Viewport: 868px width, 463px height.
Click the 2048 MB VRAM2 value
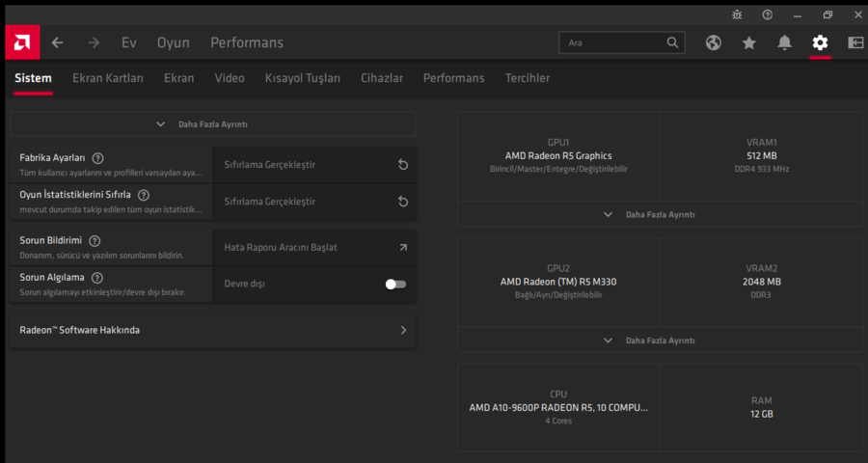(x=762, y=282)
